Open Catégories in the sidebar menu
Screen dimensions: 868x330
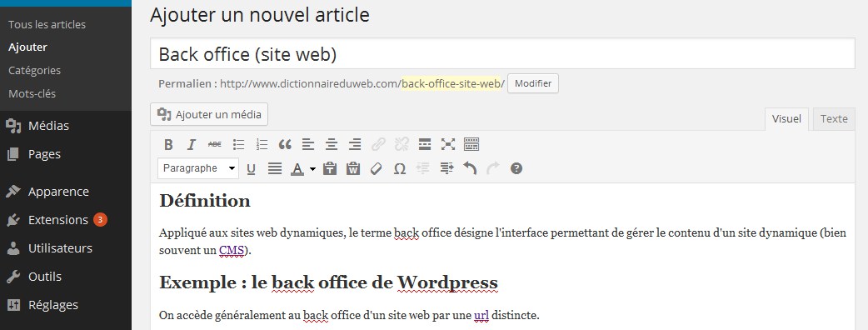click(34, 70)
